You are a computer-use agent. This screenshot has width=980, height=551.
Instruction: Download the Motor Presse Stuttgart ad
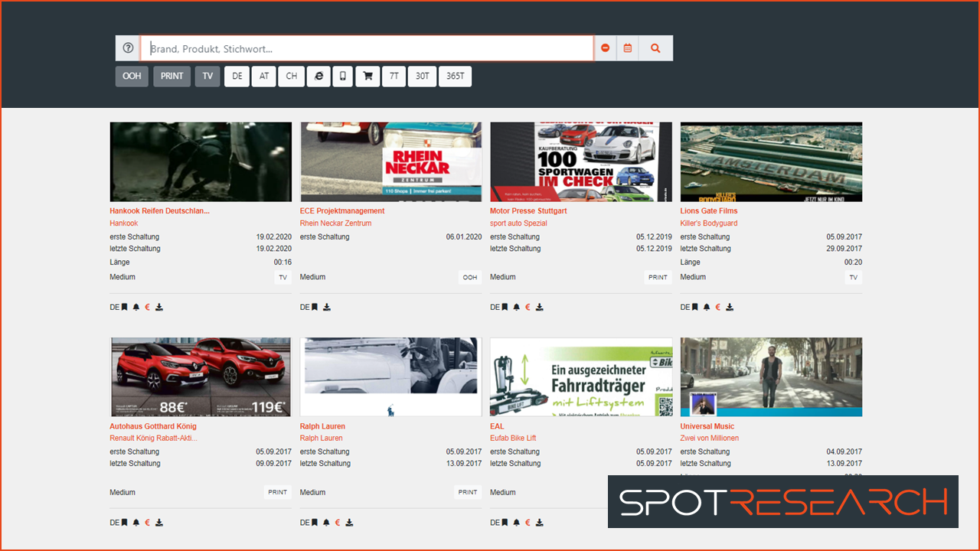tap(540, 308)
